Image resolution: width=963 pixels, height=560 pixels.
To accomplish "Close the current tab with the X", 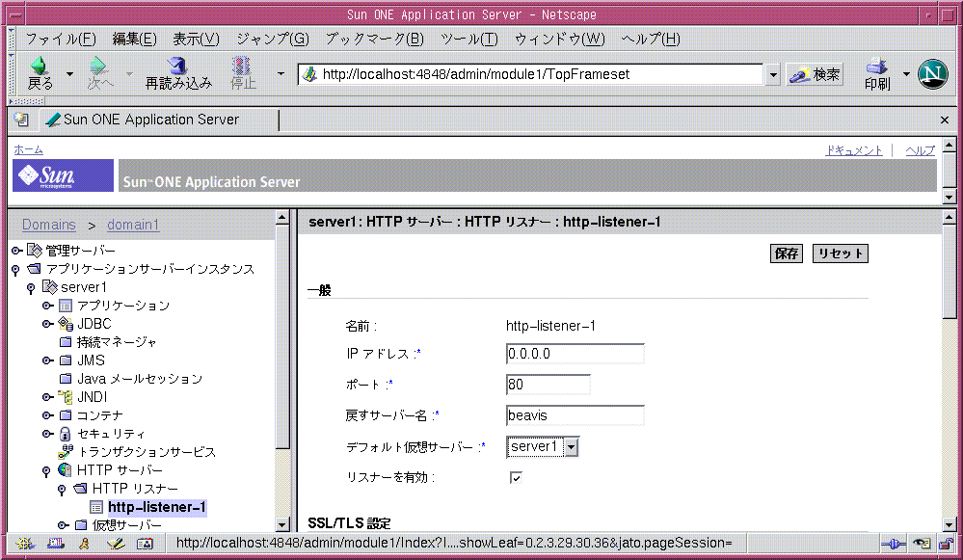I will [x=945, y=120].
